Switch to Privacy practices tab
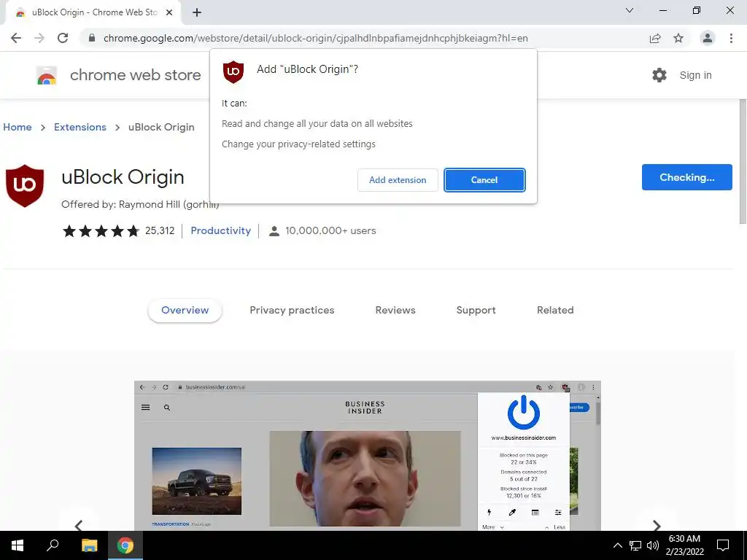This screenshot has width=747, height=560. pos(292,310)
